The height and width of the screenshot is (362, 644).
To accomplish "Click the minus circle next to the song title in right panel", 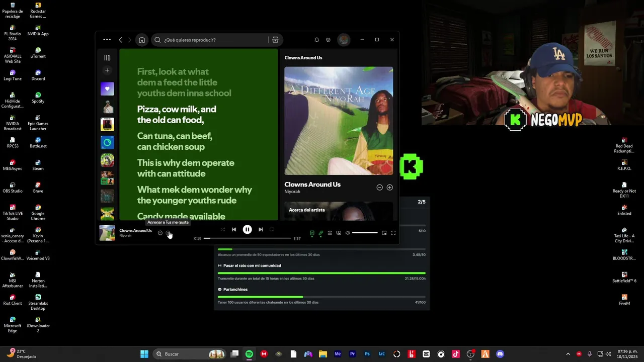I will (379, 188).
